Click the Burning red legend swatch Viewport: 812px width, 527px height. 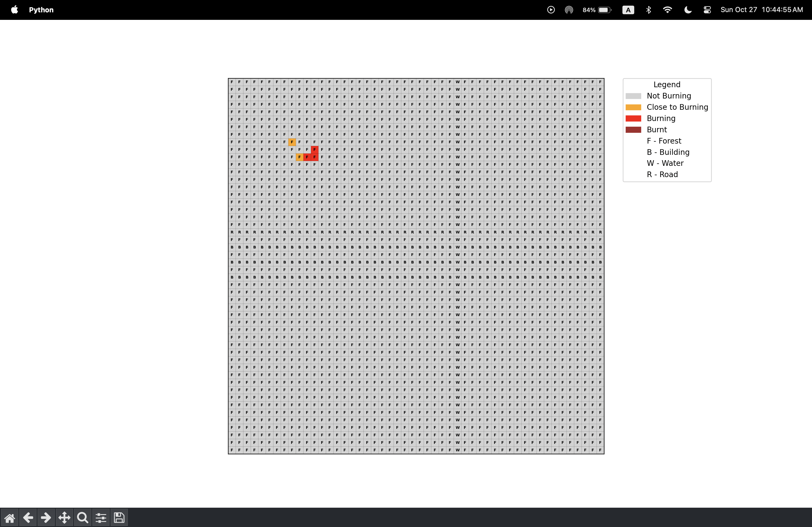tap(633, 118)
